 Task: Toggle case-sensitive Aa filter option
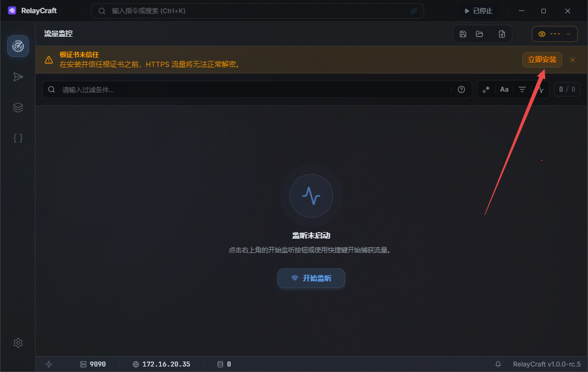click(x=504, y=89)
